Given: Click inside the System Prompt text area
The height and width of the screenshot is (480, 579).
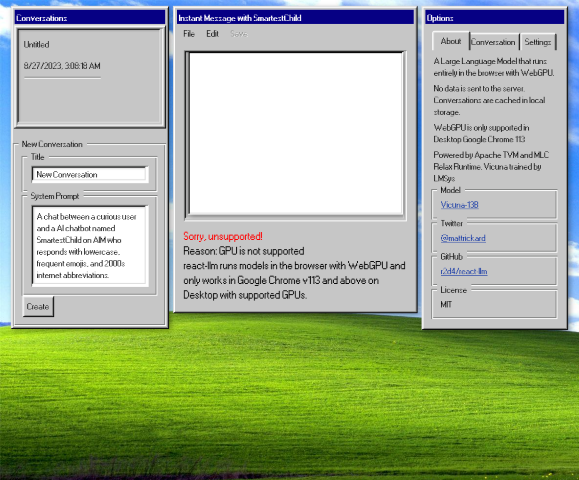Looking at the screenshot, I should tap(90, 246).
